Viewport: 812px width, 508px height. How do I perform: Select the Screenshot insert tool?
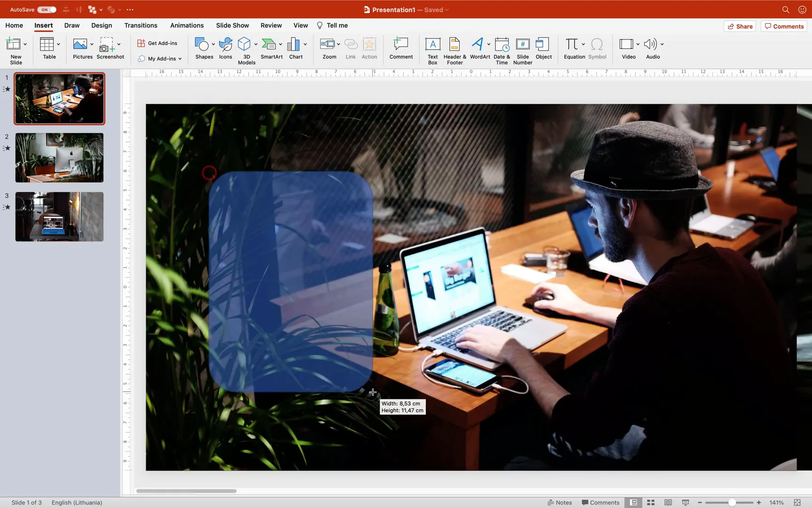click(x=110, y=49)
